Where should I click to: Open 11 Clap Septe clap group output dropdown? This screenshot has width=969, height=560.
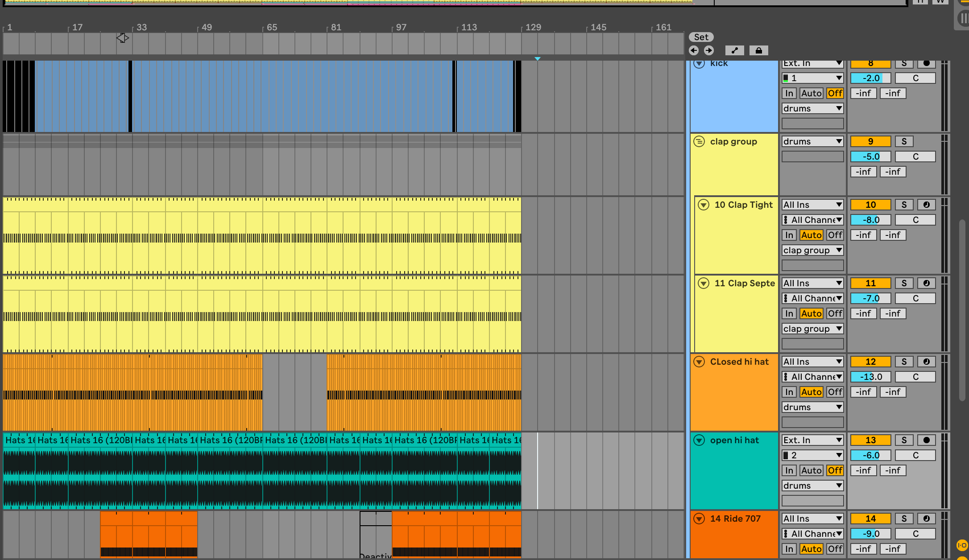tap(812, 329)
